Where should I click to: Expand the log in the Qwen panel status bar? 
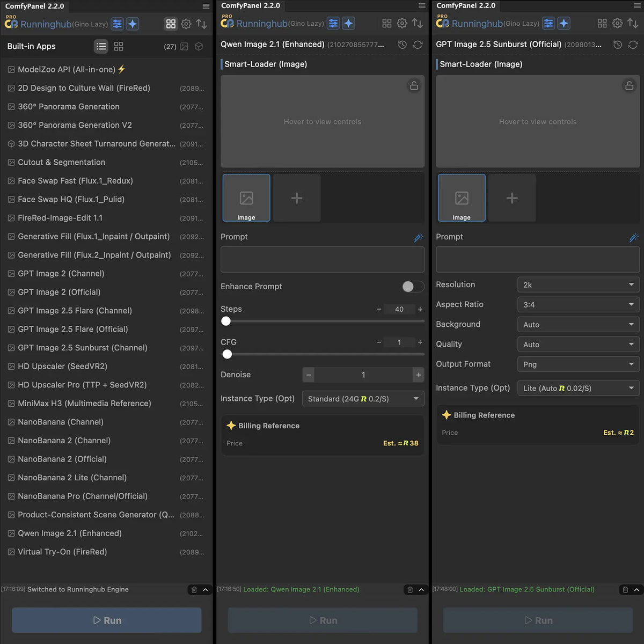click(x=421, y=590)
